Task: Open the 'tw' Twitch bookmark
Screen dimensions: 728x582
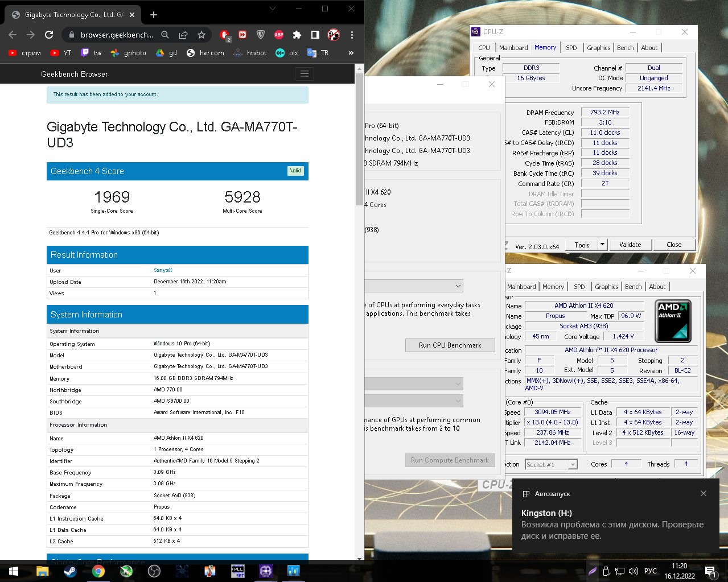Action: (x=91, y=53)
